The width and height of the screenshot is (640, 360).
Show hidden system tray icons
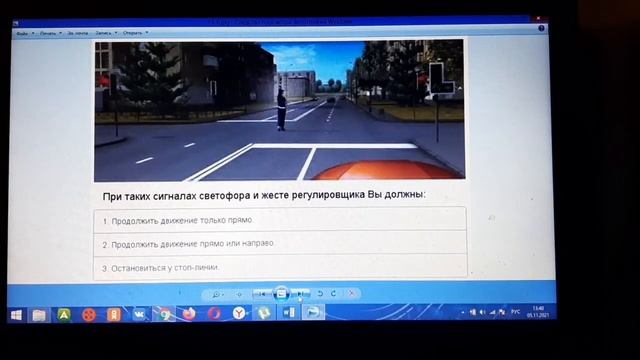(463, 312)
